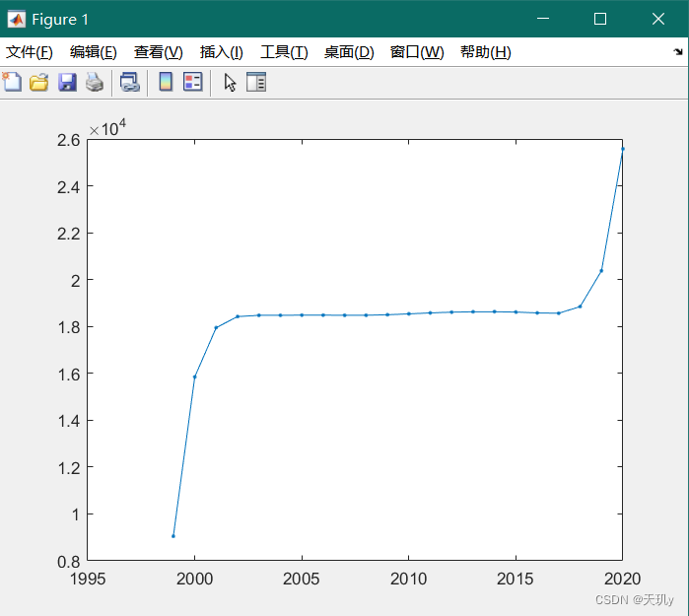Open the 查看(V) menu
This screenshot has width=689, height=616.
pos(158,52)
